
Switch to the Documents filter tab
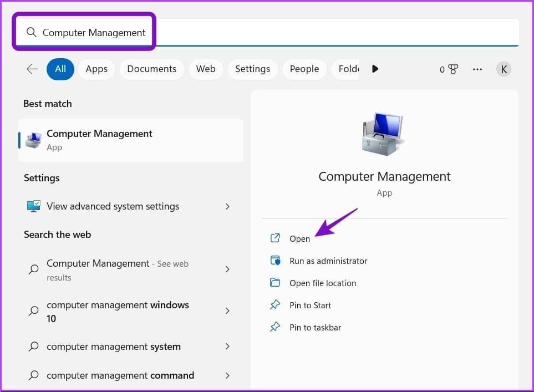[x=151, y=69]
